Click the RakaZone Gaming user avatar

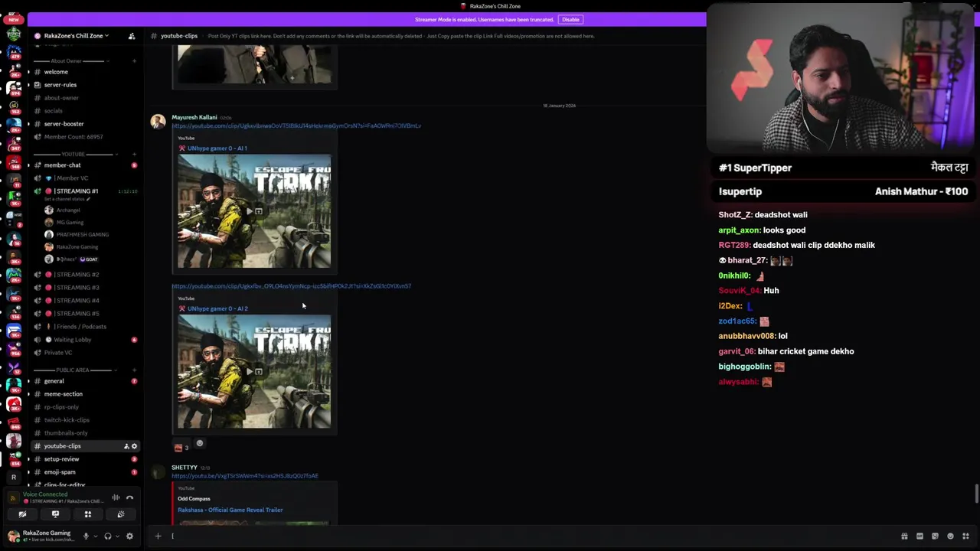[x=13, y=536]
